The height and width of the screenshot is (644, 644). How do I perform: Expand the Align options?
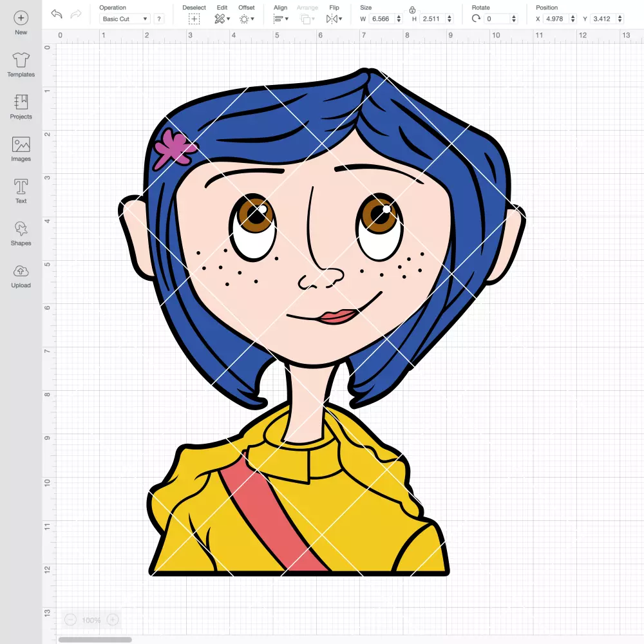281,19
